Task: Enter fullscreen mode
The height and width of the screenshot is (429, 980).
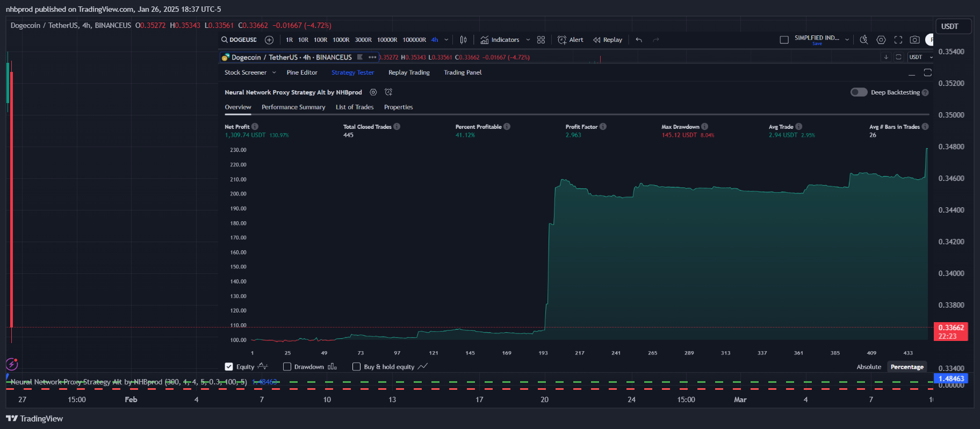Action: click(x=898, y=40)
